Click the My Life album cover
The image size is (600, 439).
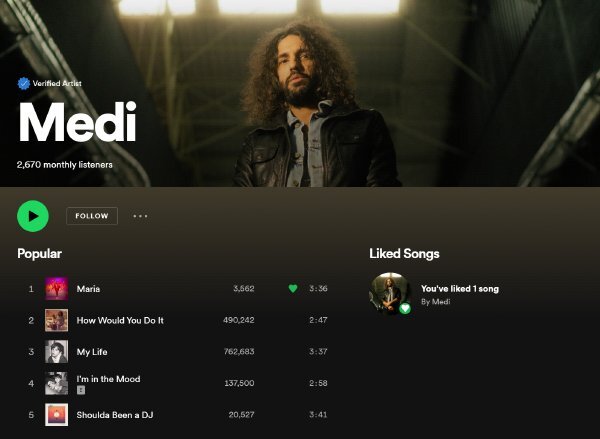[57, 351]
